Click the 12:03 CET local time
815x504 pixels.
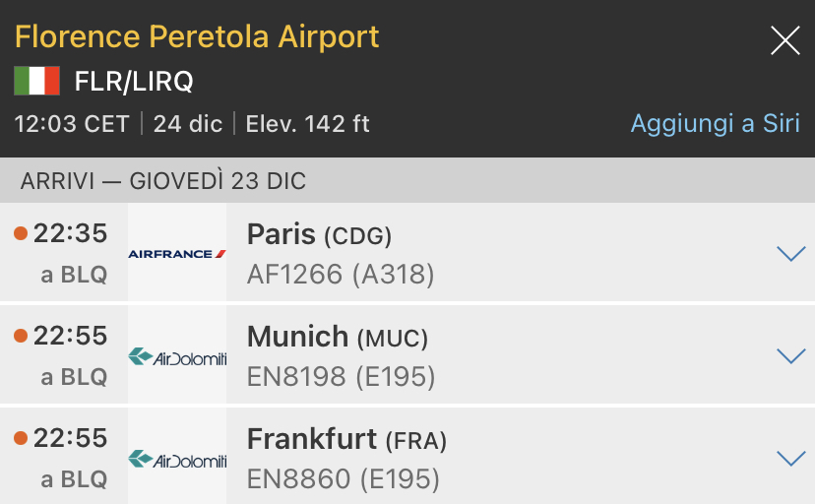pos(72,124)
